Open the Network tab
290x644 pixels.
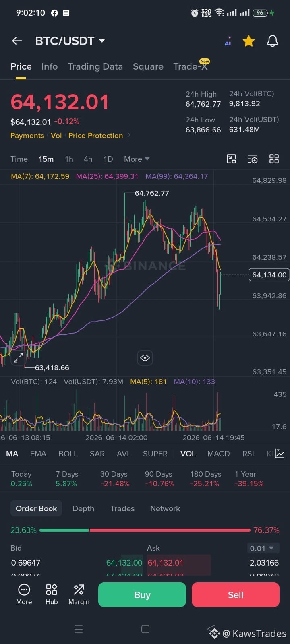pyautogui.click(x=165, y=508)
